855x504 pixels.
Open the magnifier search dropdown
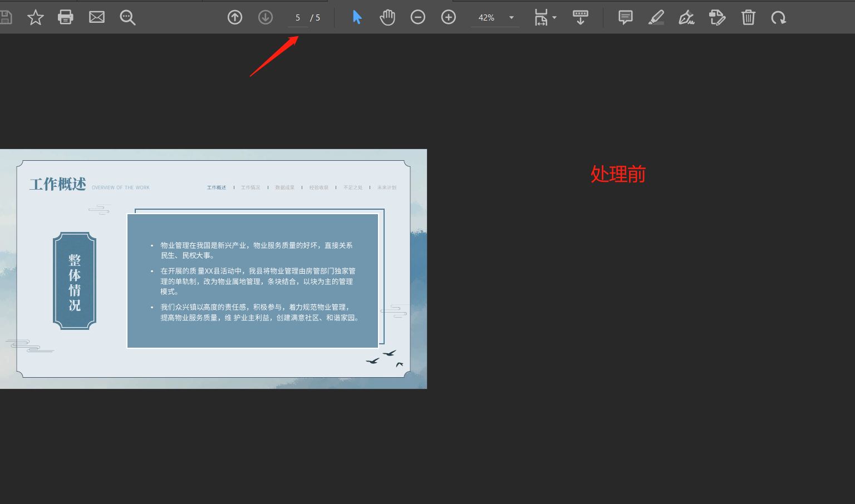coord(127,17)
